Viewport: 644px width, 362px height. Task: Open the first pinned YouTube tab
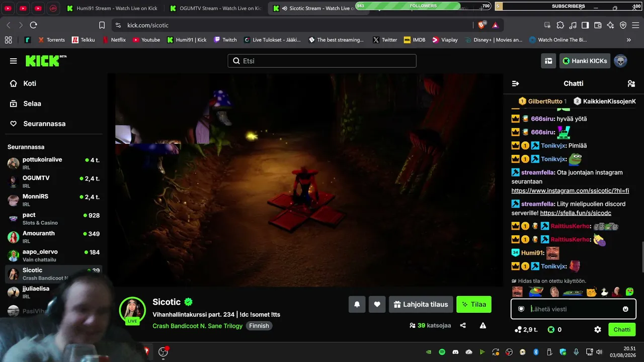click(9, 8)
